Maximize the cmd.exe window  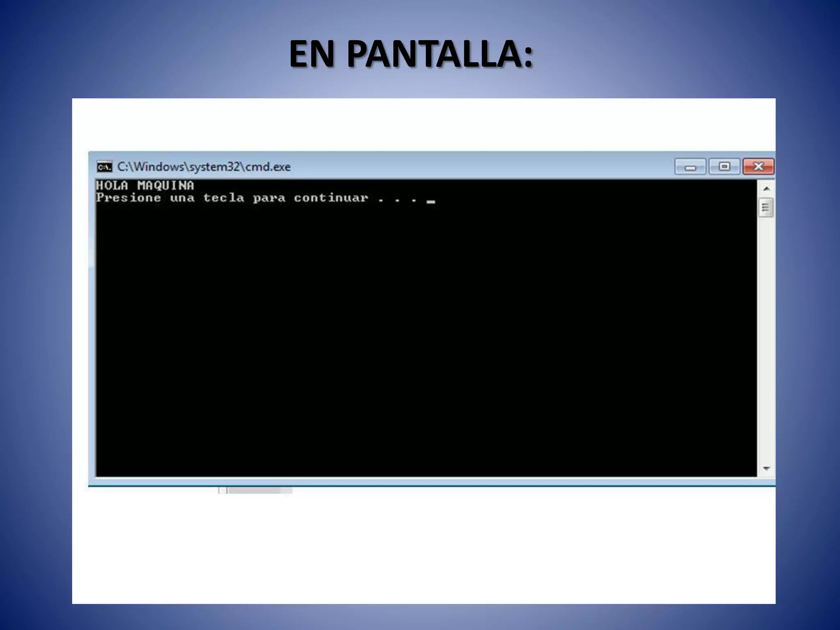724,167
